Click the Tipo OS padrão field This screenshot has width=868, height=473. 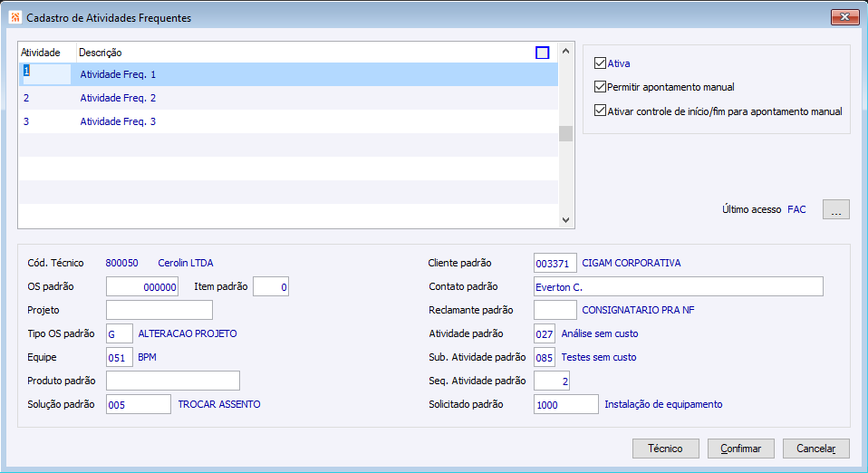(120, 334)
